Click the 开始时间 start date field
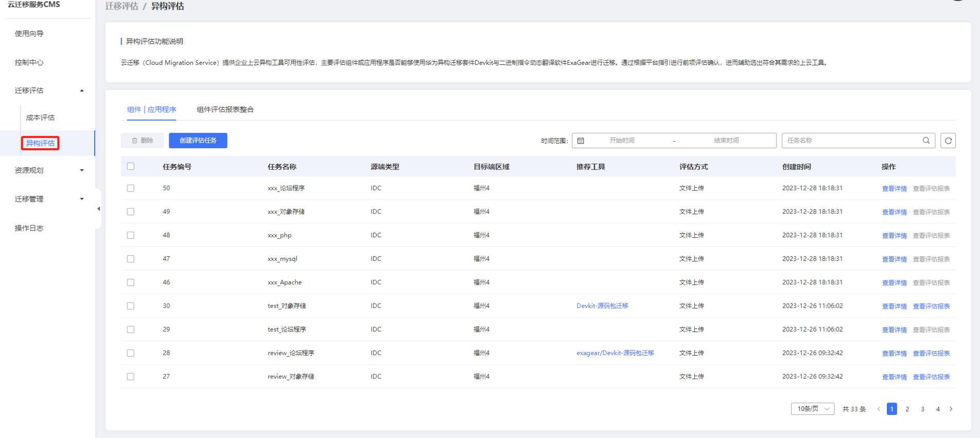The width and height of the screenshot is (980, 438). 622,141
